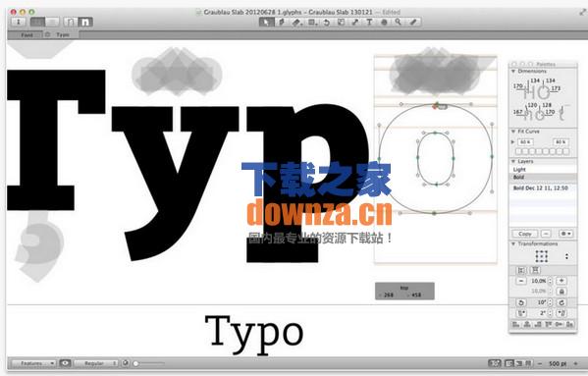
Task: Click the rightmost Fit Curve preset box
Action: tap(565, 151)
